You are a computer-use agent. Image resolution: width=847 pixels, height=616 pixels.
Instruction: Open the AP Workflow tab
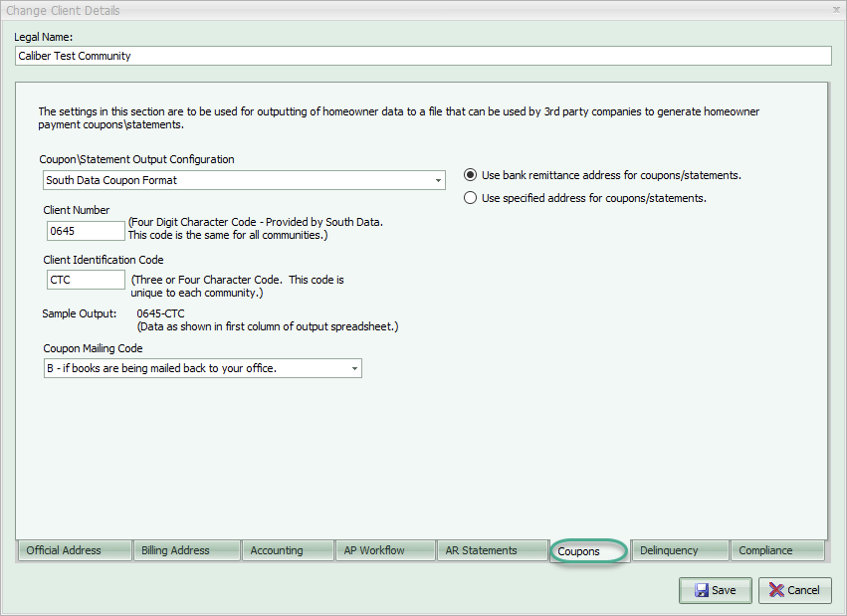point(384,550)
